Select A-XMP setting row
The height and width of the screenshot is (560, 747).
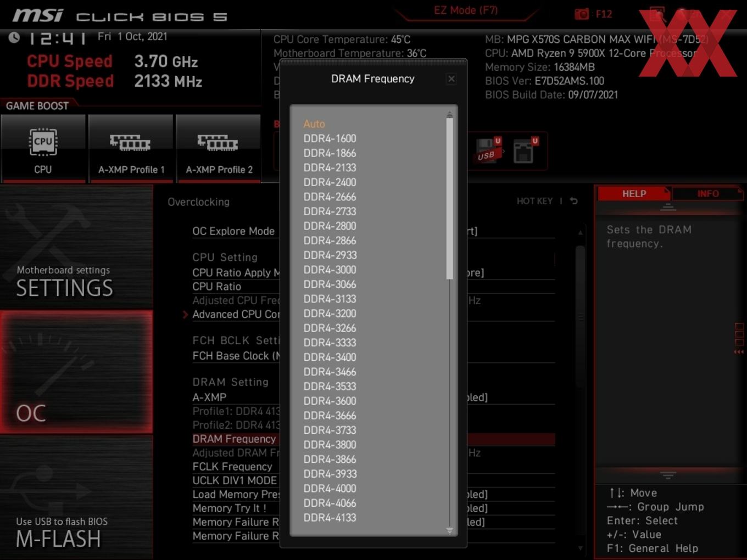pos(209,397)
